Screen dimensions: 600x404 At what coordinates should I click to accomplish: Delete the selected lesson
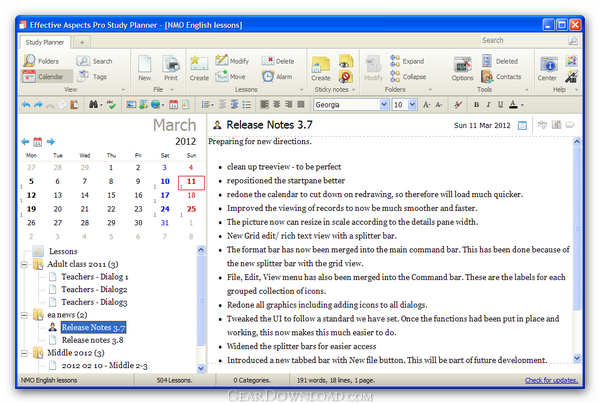click(278, 61)
